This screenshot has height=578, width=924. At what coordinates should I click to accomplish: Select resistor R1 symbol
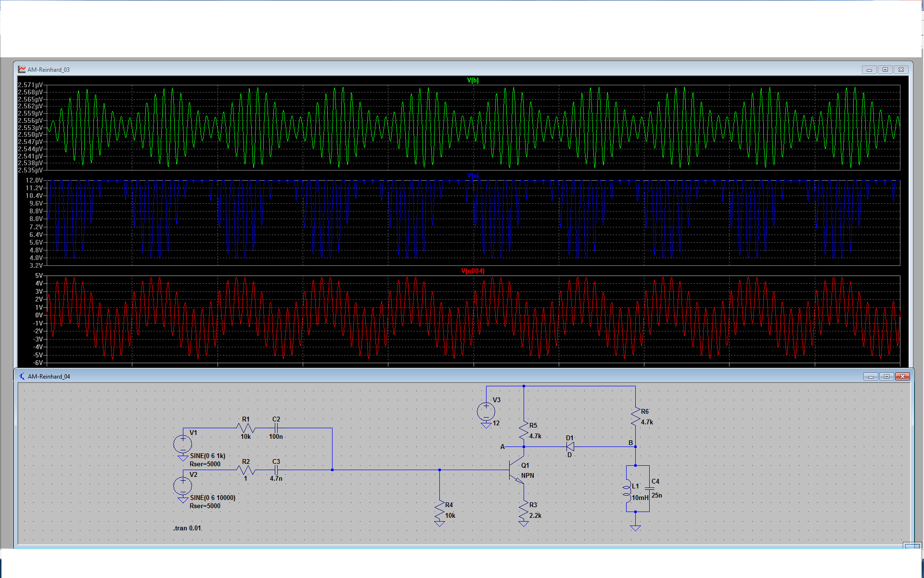coord(246,428)
